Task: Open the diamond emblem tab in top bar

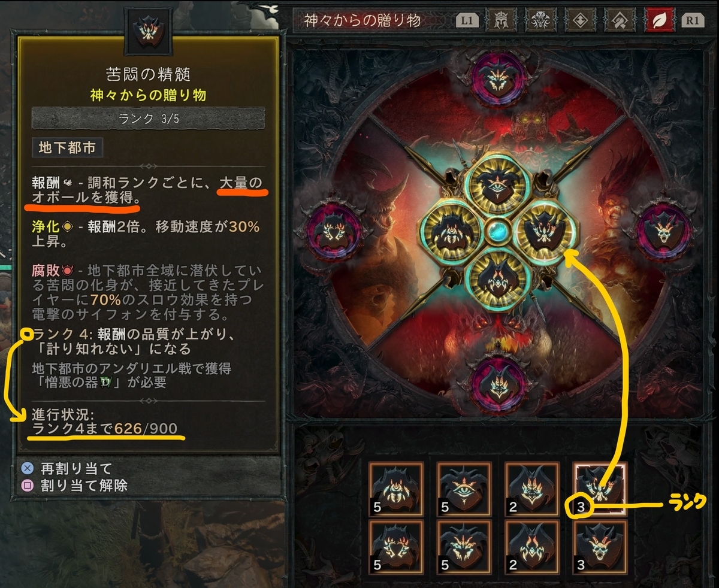Action: 580,21
